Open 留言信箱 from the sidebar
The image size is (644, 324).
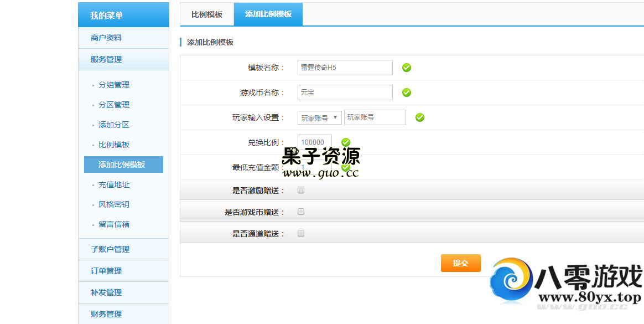tap(114, 224)
